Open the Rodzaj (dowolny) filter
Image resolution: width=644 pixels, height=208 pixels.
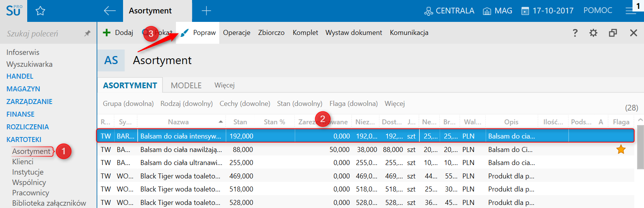[x=187, y=104]
